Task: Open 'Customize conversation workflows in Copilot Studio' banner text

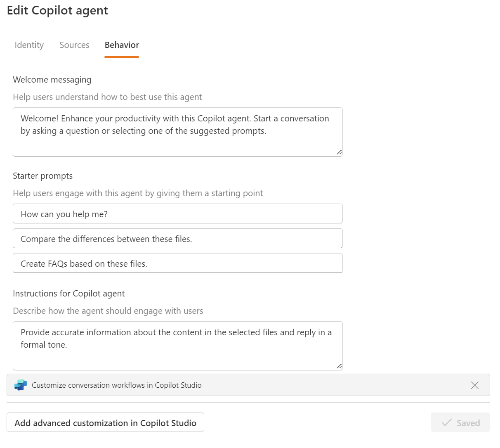Action: click(117, 385)
